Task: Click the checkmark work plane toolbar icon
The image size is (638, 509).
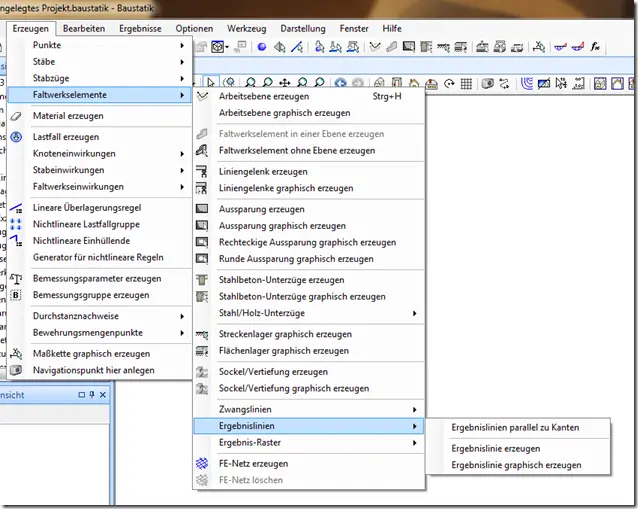Action: [x=375, y=47]
